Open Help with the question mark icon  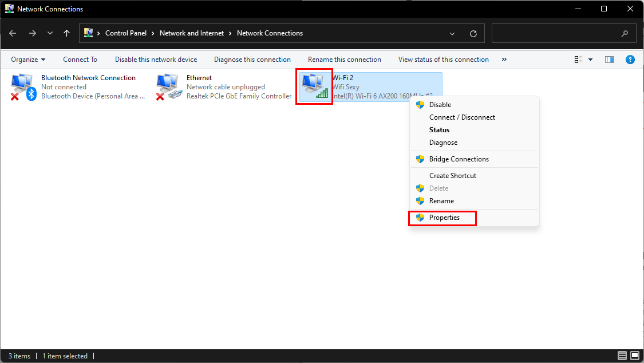(x=630, y=60)
